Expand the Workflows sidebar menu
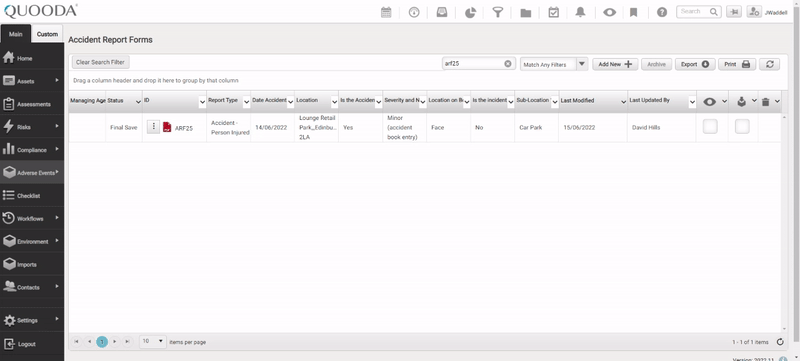Screen dimensions: 800x361 (x=32, y=218)
